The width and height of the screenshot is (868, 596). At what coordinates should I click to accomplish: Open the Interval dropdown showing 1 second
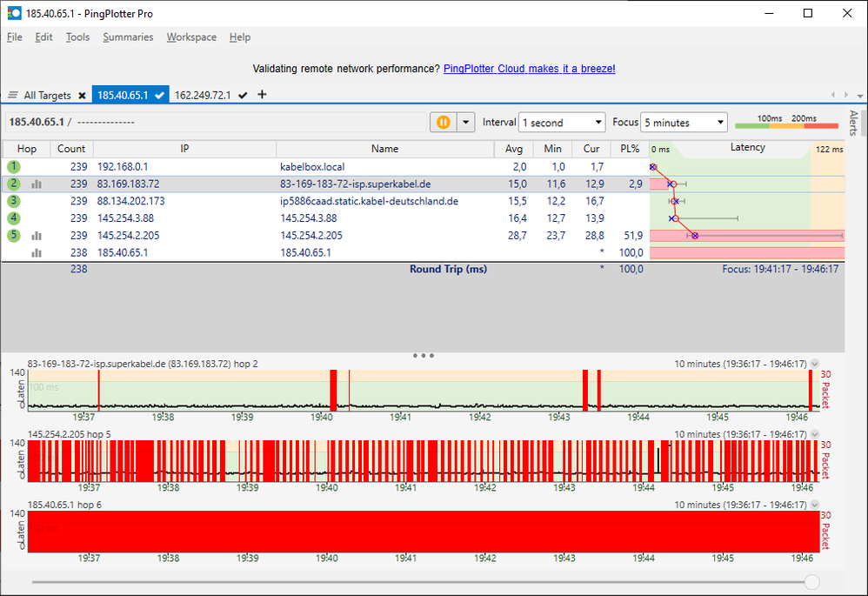pos(562,123)
